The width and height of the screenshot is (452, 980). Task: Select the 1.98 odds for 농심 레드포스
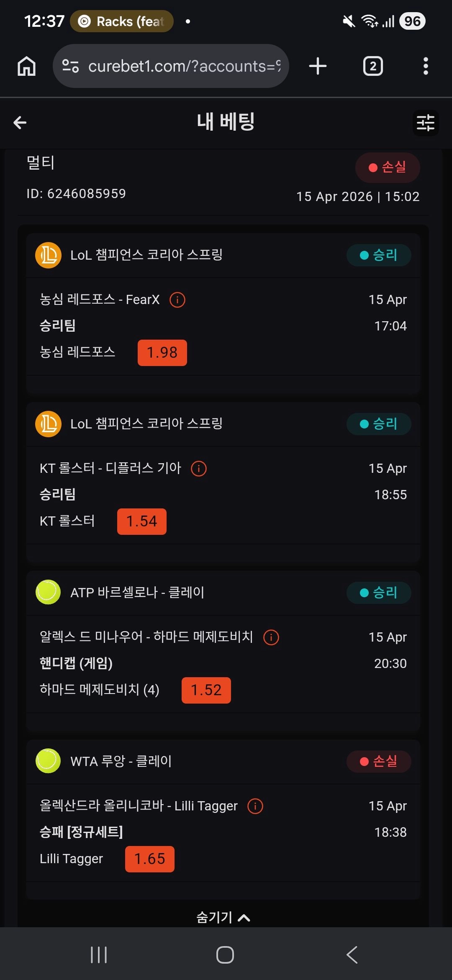(x=162, y=353)
